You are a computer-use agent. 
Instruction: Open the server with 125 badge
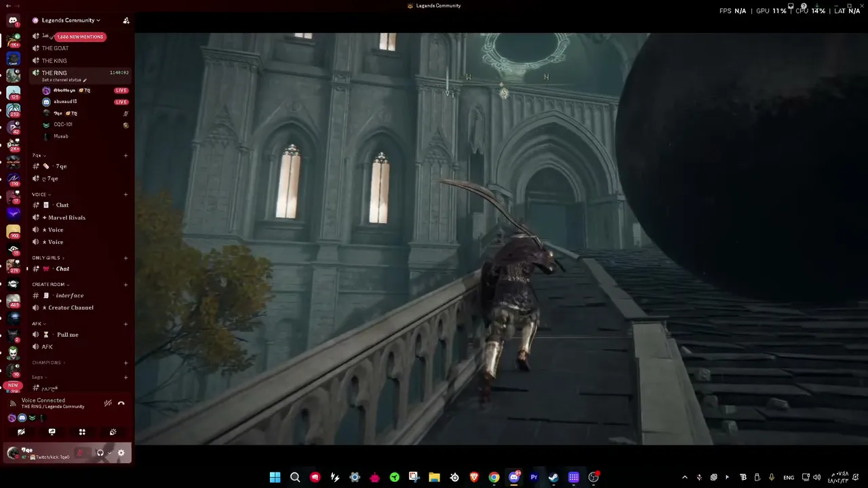click(13, 92)
